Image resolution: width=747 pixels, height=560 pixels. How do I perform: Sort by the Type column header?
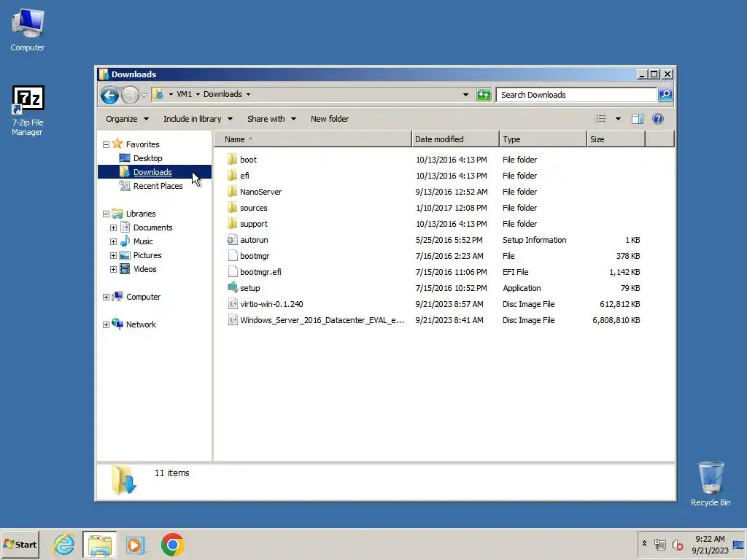coord(543,139)
